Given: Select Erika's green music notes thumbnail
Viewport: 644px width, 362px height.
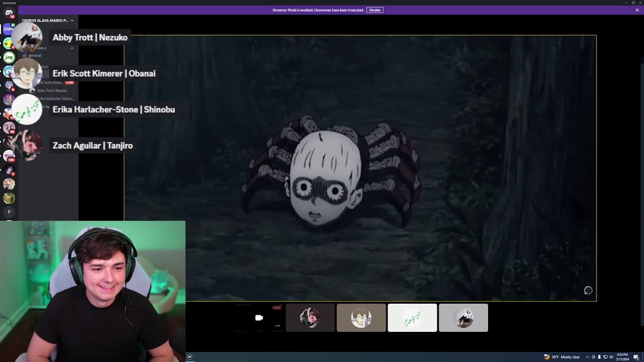Looking at the screenshot, I should pyautogui.click(x=412, y=318).
